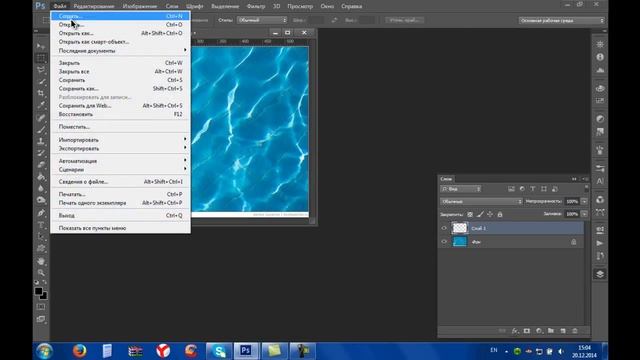
Task: Select the Dodge tool
Action: coord(41,200)
